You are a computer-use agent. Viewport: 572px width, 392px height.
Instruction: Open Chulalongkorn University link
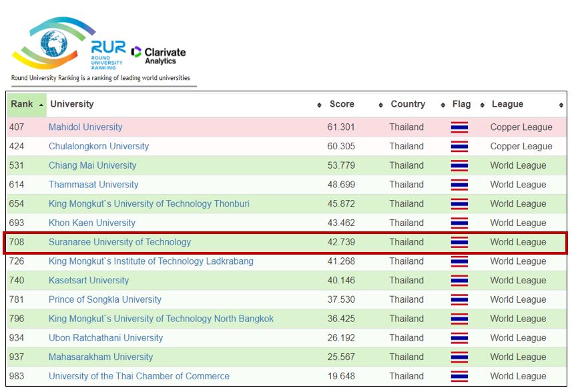(99, 147)
